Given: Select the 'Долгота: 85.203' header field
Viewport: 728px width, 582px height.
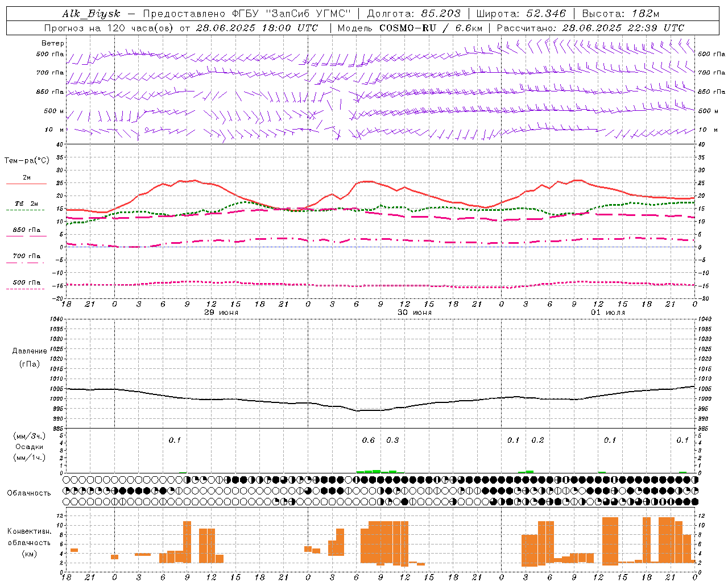Looking at the screenshot, I should pyautogui.click(x=414, y=14).
